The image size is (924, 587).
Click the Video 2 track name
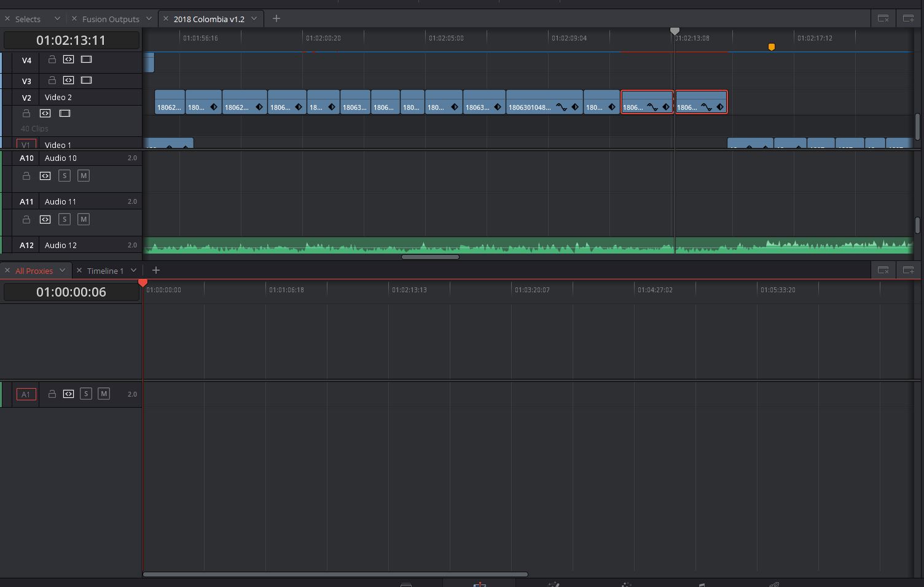(58, 97)
